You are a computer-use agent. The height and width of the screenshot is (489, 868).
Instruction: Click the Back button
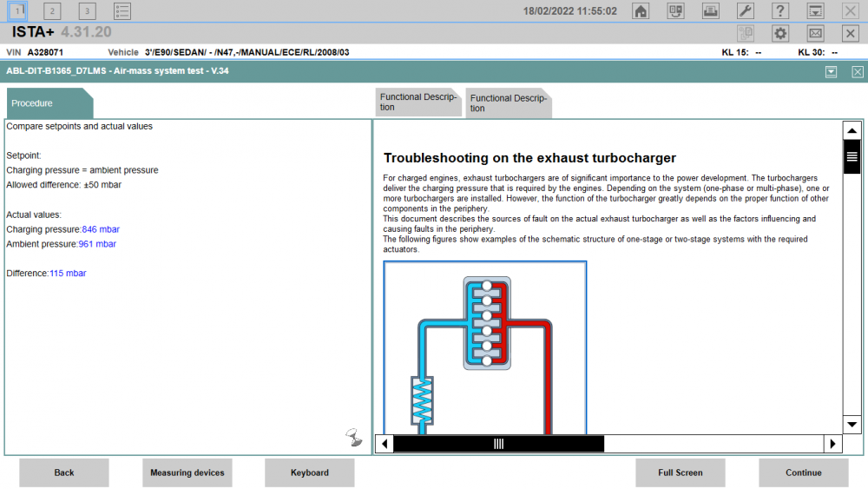[64, 472]
